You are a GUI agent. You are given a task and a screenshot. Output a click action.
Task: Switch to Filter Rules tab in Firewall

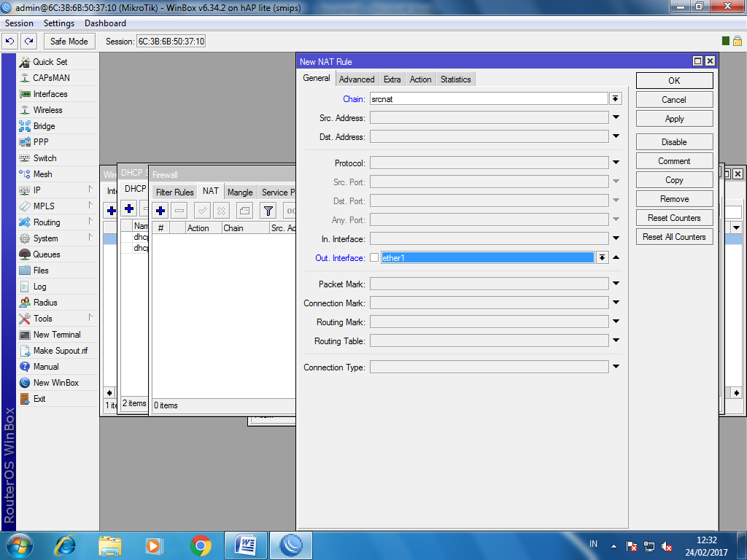click(175, 192)
